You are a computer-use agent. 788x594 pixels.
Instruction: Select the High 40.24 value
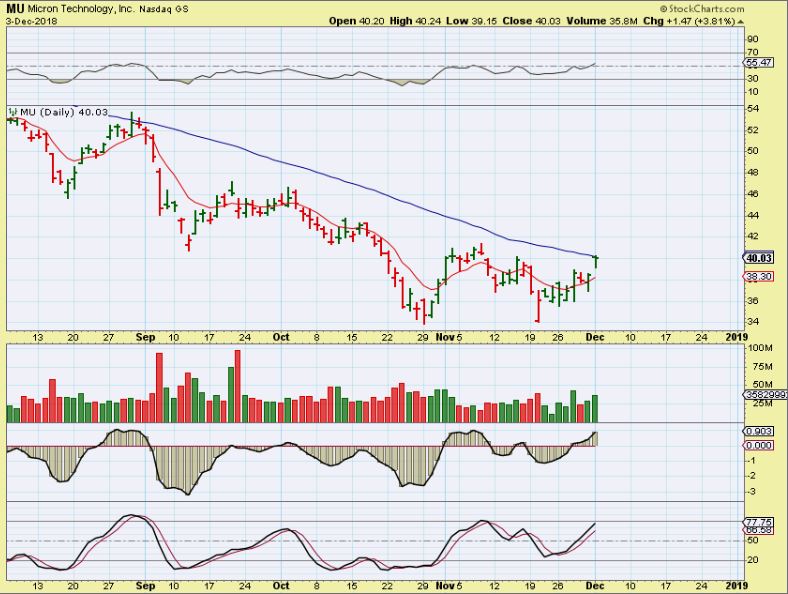[416, 21]
